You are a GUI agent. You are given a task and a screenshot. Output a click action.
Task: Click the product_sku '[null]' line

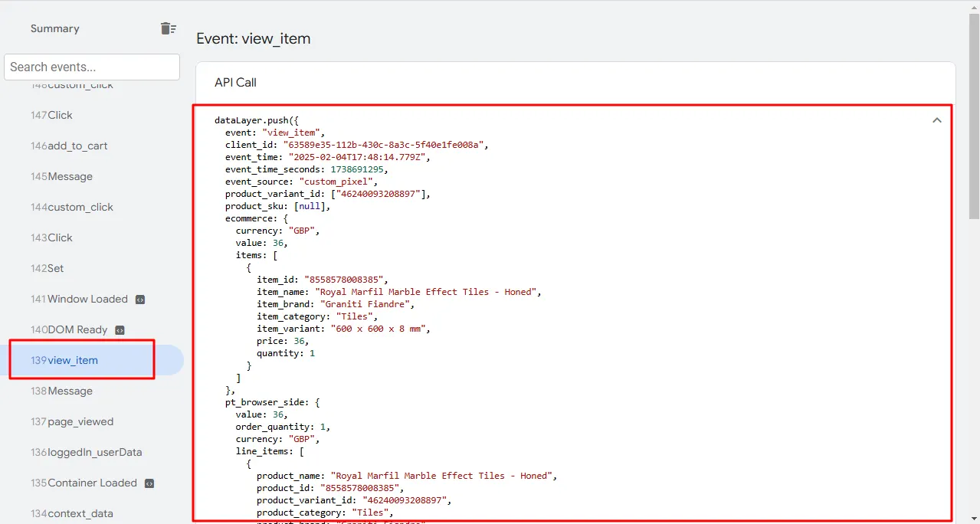[278, 206]
